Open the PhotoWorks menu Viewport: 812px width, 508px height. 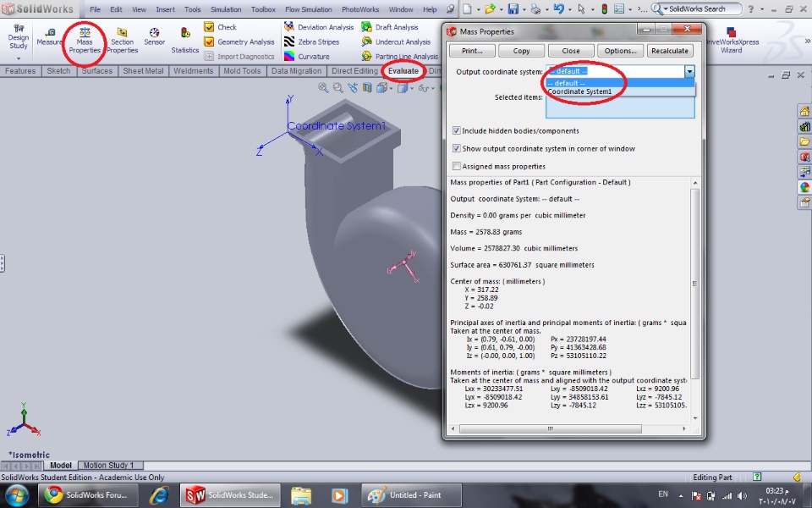[x=361, y=9]
